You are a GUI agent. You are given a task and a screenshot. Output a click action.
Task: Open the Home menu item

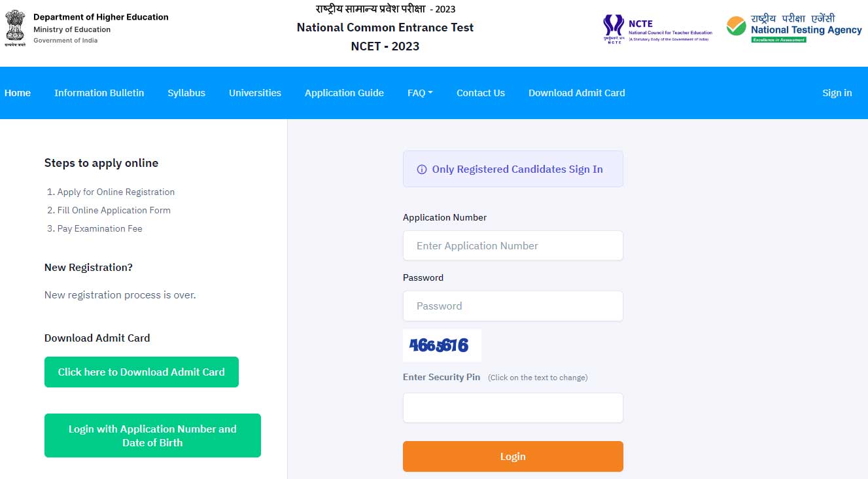[18, 93]
